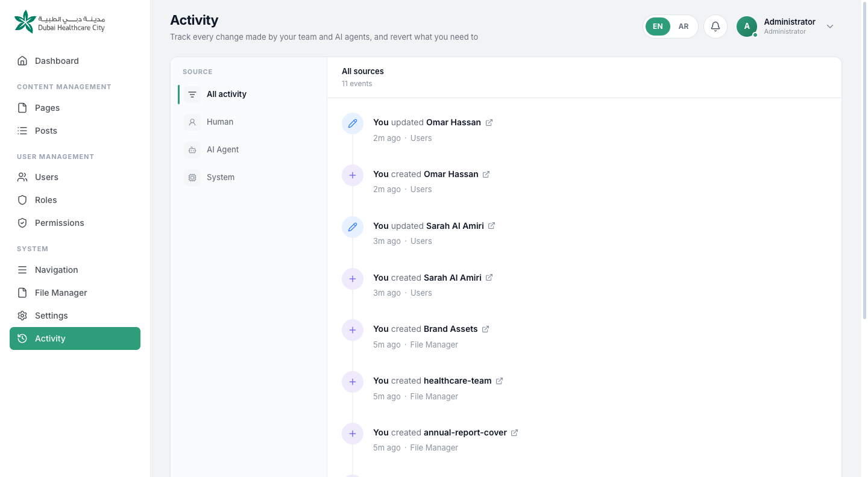Click the Posts list icon in sidebar
Screen dimensions: 868x477
[x=22, y=131]
